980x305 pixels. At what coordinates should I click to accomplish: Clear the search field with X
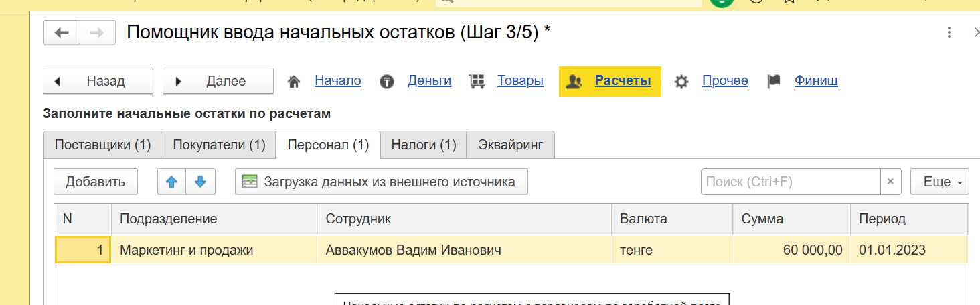tap(890, 182)
